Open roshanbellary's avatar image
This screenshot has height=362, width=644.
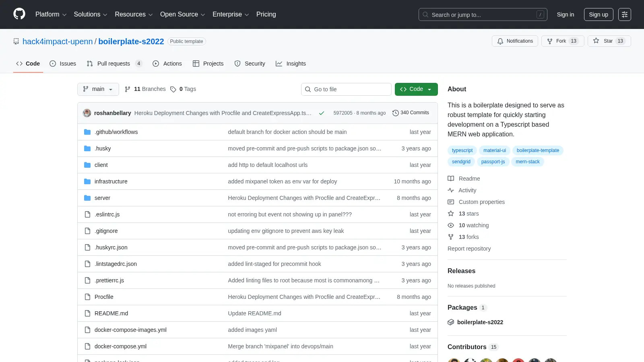87,113
